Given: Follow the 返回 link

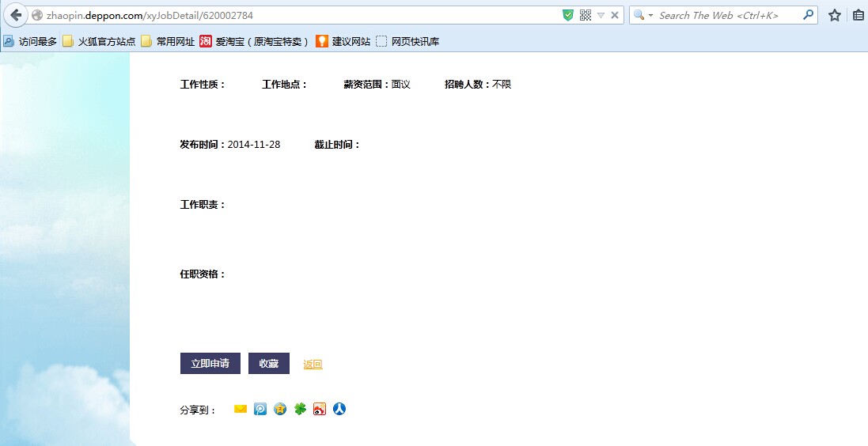Looking at the screenshot, I should pos(313,364).
